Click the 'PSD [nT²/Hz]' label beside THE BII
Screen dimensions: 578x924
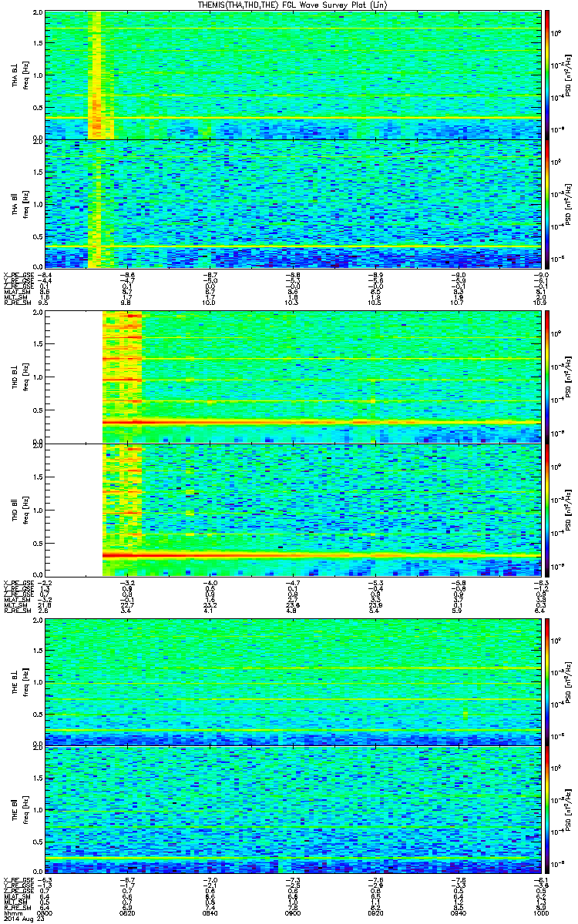[568, 810]
